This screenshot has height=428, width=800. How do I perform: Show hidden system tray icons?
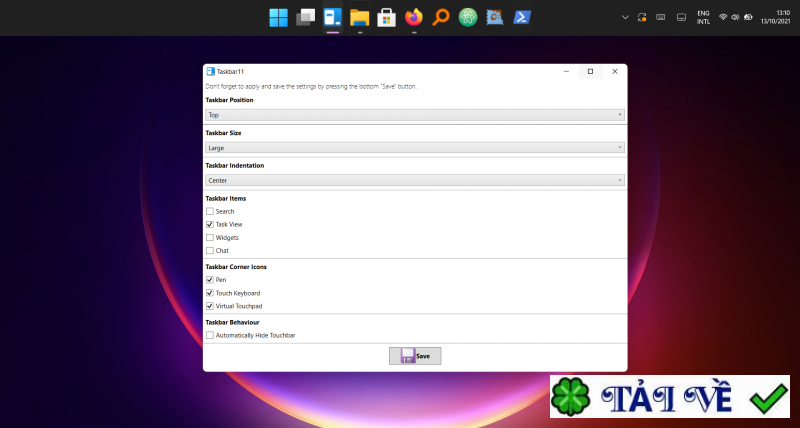[625, 17]
